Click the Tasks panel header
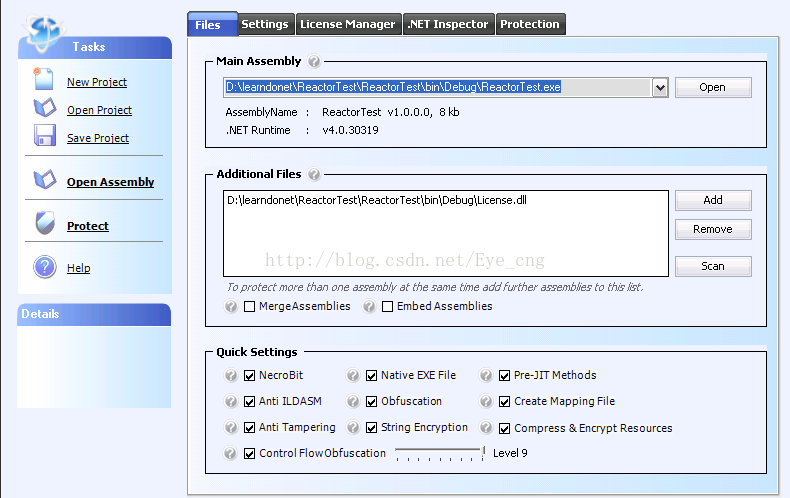Viewport: 790px width, 498px height. click(95, 47)
